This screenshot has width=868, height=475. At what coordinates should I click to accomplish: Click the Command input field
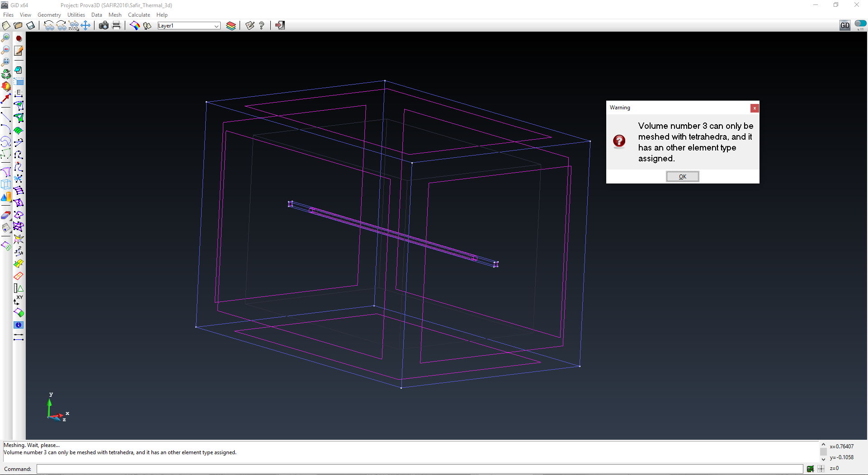(419, 469)
